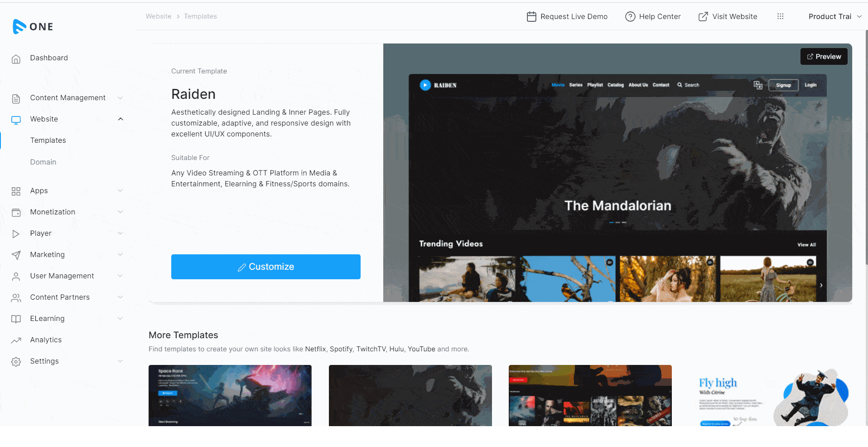Click the ONE logo in sidebar
Screen dimensions: 868x447
pos(33,27)
